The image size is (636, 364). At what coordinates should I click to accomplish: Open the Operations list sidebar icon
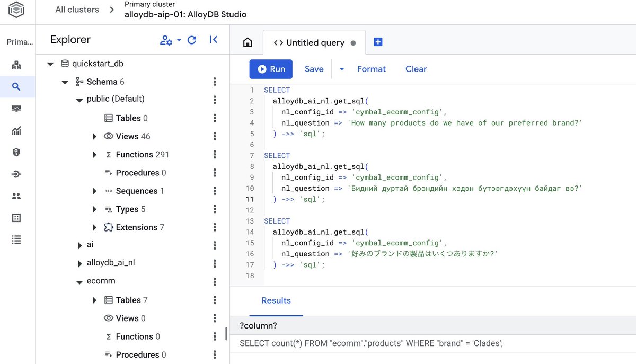point(16,240)
